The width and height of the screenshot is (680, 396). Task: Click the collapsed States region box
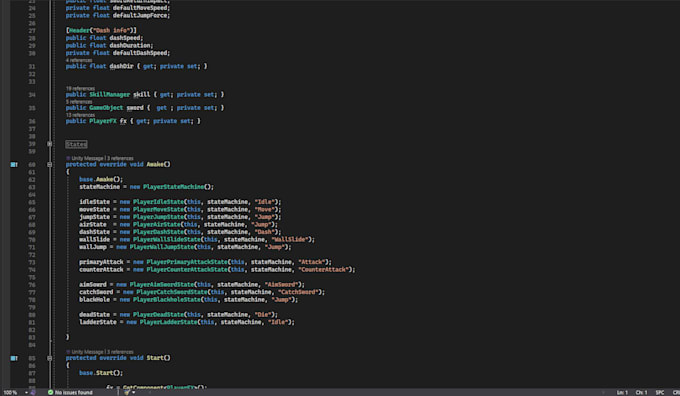click(x=76, y=144)
